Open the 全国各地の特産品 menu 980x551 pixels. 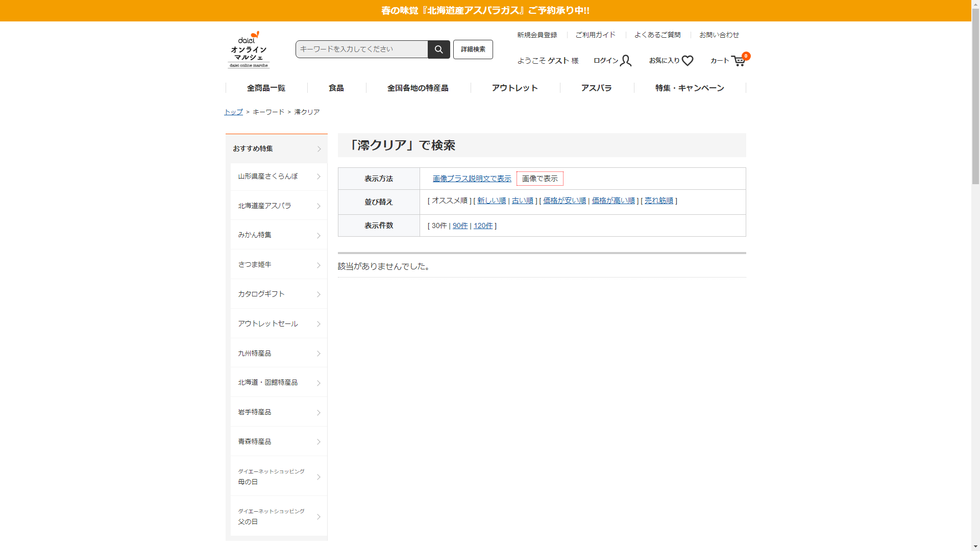[x=418, y=88]
